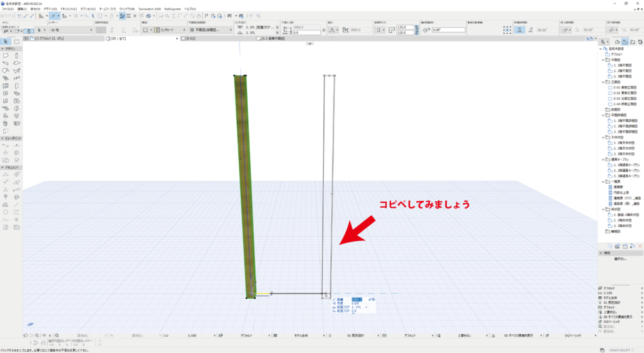Select the Beam tool in toolbox
The image size is (644, 353).
6,63
